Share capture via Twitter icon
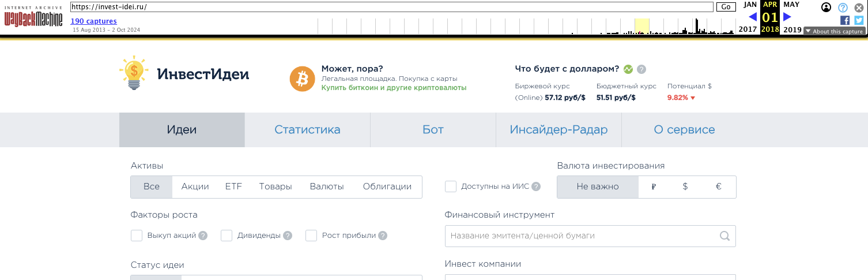 [x=859, y=20]
